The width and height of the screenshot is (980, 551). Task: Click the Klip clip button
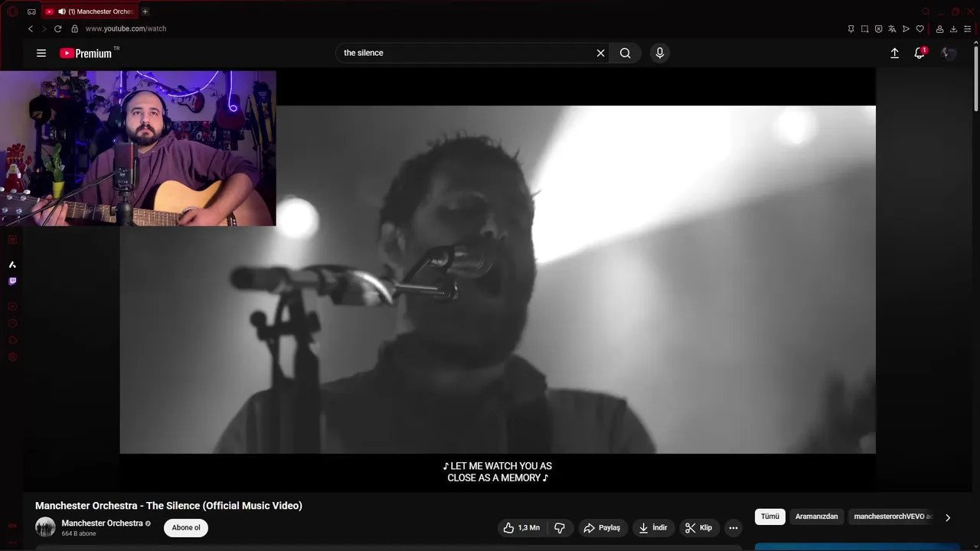698,528
